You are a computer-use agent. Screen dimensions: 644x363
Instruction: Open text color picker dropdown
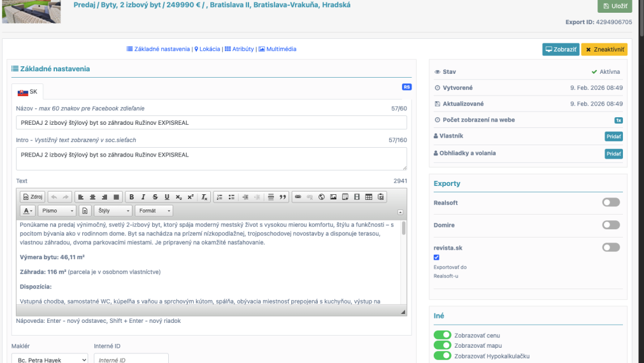pos(27,211)
